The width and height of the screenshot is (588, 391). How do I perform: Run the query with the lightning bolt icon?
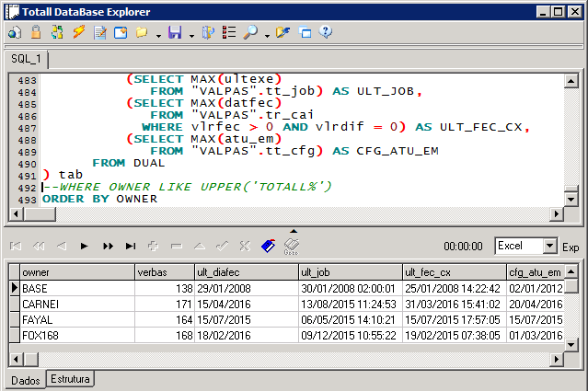click(79, 32)
